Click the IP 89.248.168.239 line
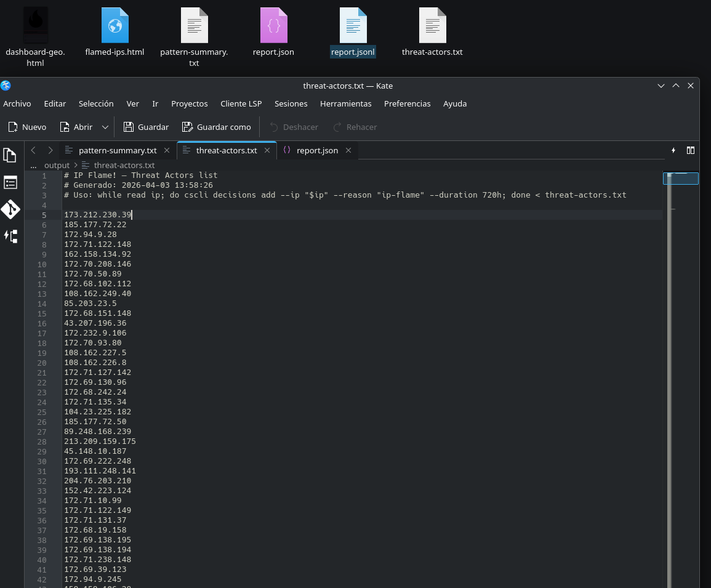Screen dimensions: 711x588 97,432
